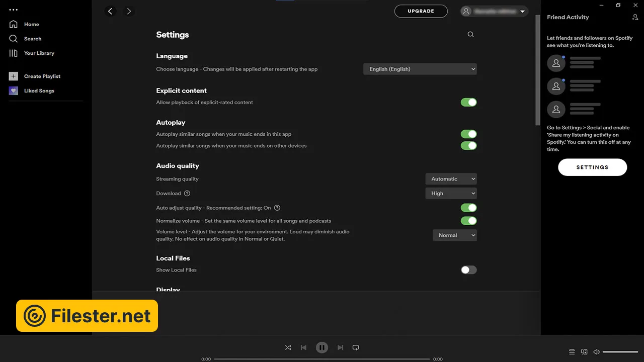
Task: Disable explicit-rated content playback toggle
Action: 468,103
